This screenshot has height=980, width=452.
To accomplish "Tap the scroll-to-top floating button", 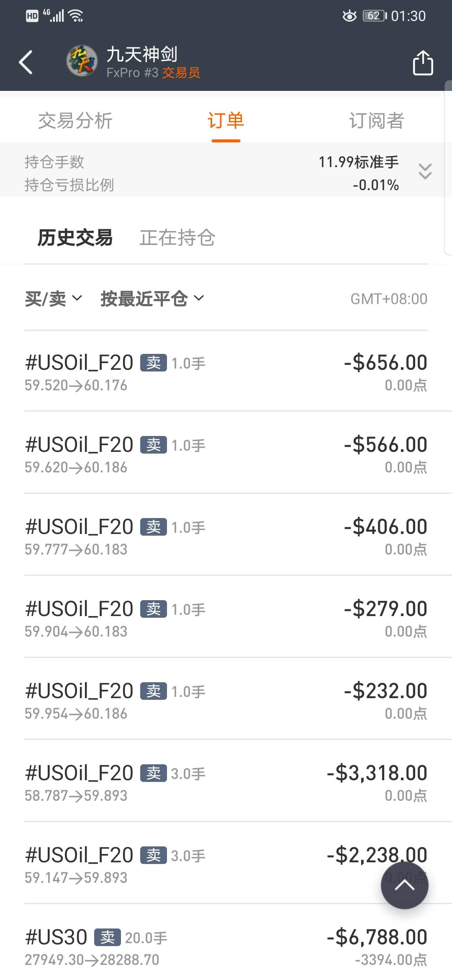I will (404, 885).
